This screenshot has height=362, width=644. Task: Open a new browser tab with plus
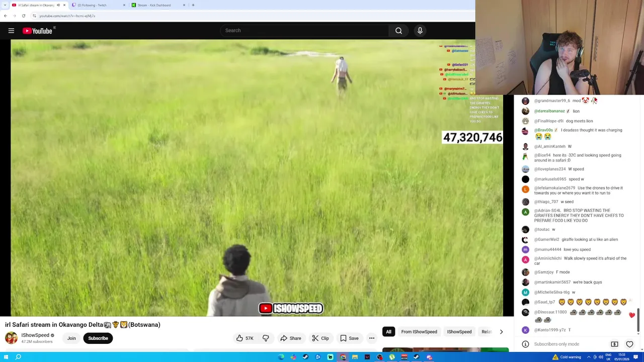[x=193, y=5]
